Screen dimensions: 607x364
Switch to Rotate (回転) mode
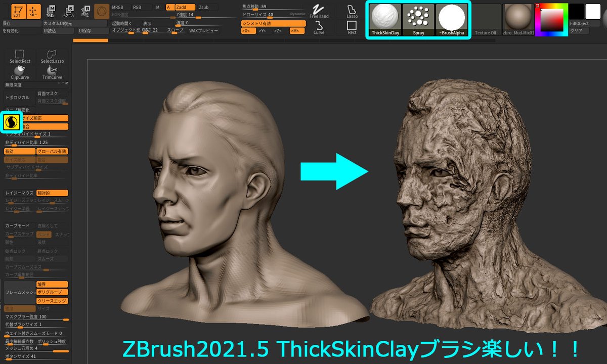click(85, 11)
